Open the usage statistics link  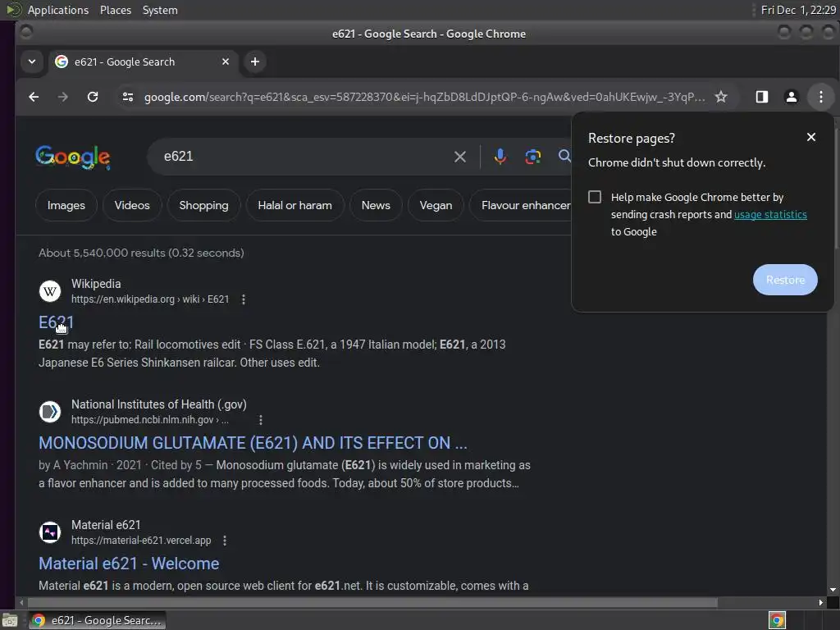point(769,214)
